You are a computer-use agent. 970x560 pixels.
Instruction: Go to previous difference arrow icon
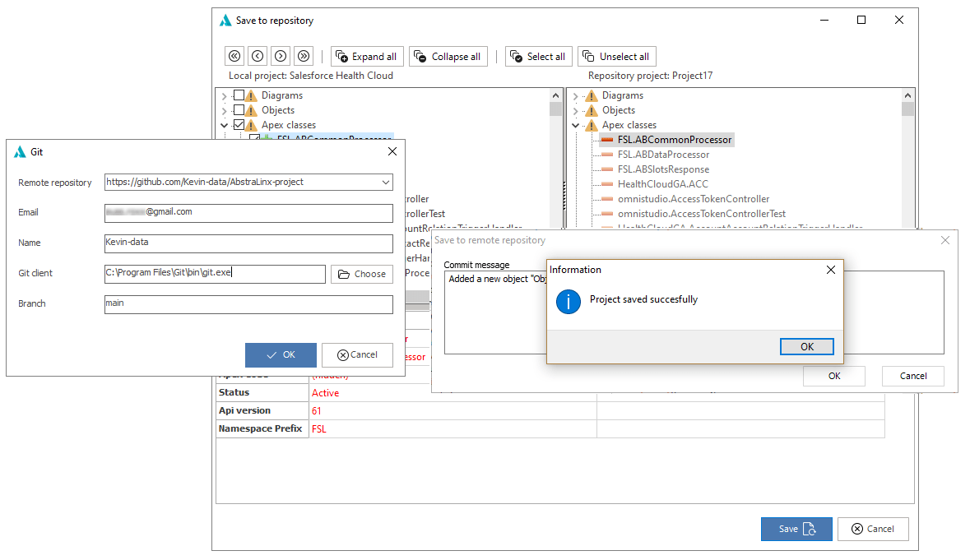click(x=258, y=56)
